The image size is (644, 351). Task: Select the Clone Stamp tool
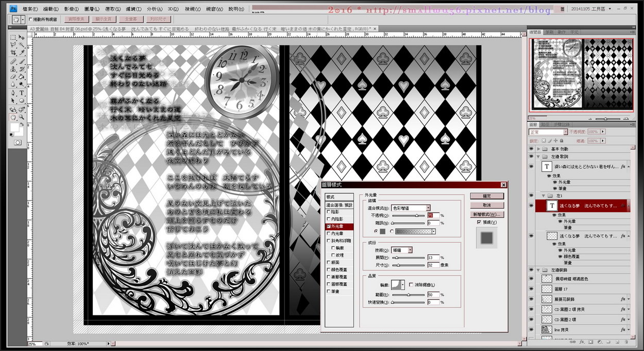(13, 69)
